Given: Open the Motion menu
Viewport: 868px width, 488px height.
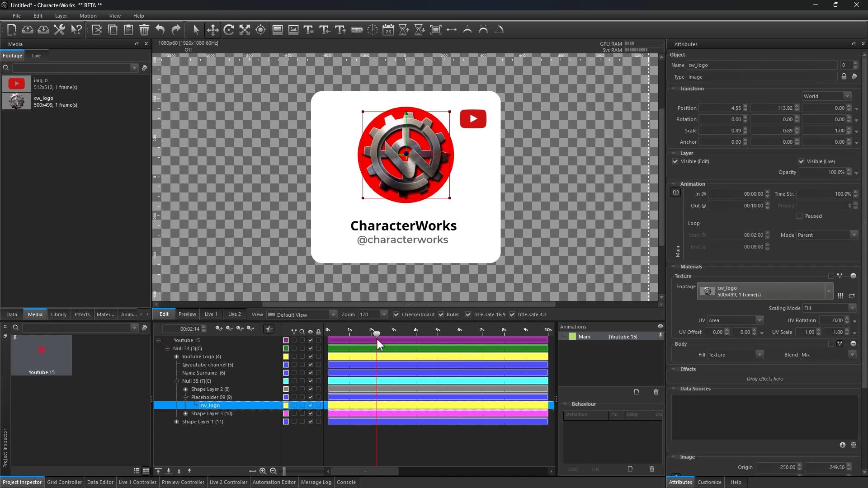Looking at the screenshot, I should 88,16.
